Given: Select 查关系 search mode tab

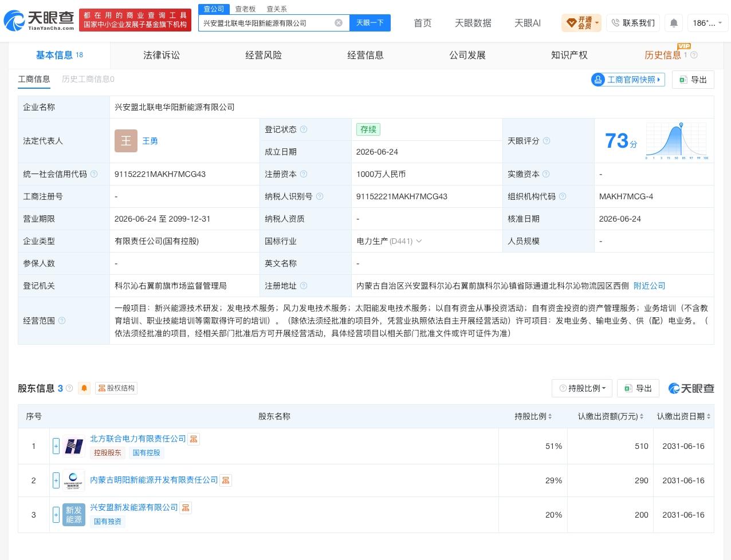Looking at the screenshot, I should pyautogui.click(x=277, y=9).
